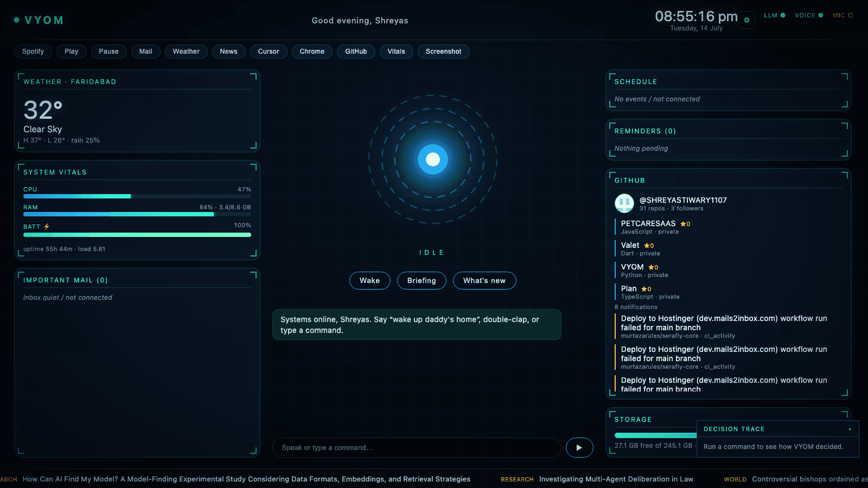Viewport: 868px width, 488px height.
Task: Collapse the Decision Trace panel arrow
Action: (x=850, y=429)
